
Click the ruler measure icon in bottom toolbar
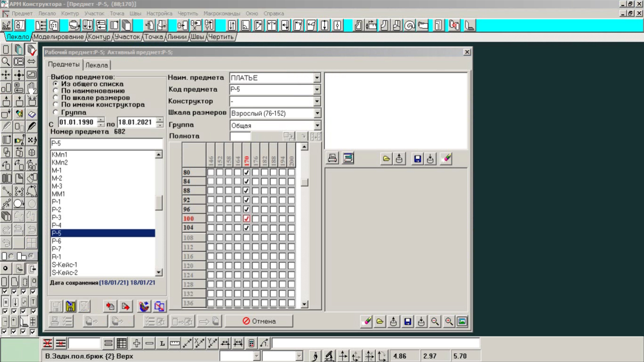(x=175, y=343)
